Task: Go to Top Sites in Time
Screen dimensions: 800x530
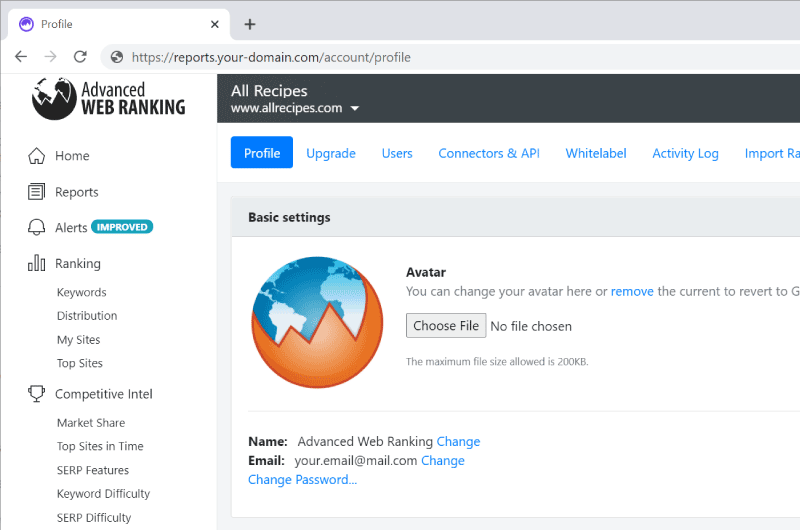Action: pyautogui.click(x=100, y=446)
